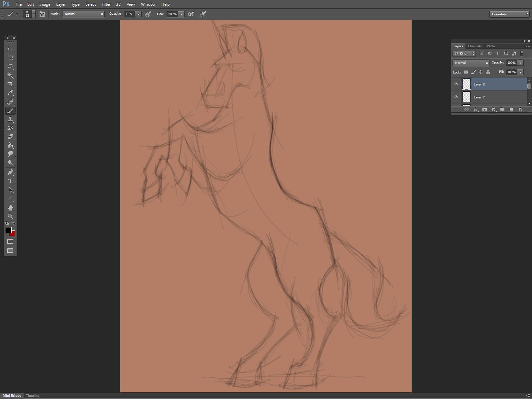
Task: Toggle airbrush mode in options bar
Action: tap(191, 14)
